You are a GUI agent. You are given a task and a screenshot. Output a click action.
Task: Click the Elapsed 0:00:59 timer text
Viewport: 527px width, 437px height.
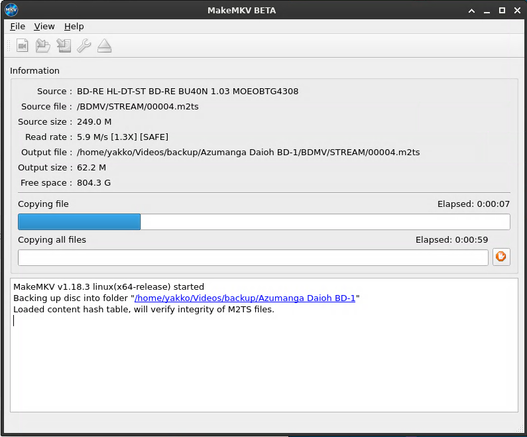click(452, 240)
